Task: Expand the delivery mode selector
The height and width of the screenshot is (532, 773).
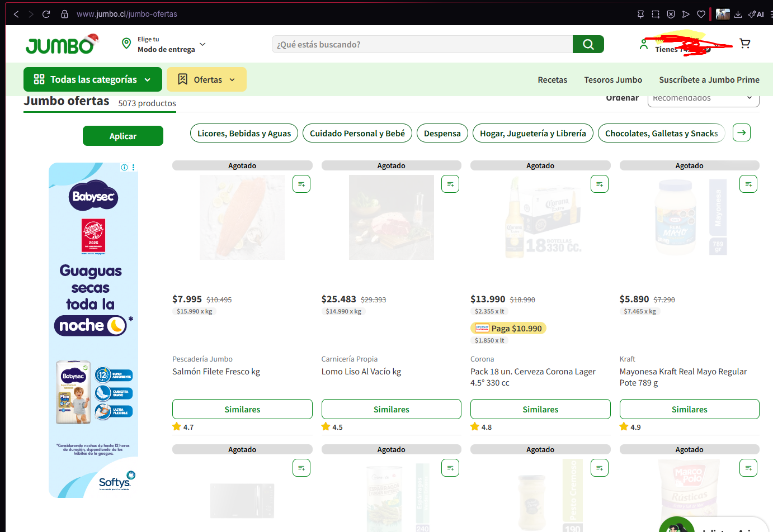Action: (166, 45)
